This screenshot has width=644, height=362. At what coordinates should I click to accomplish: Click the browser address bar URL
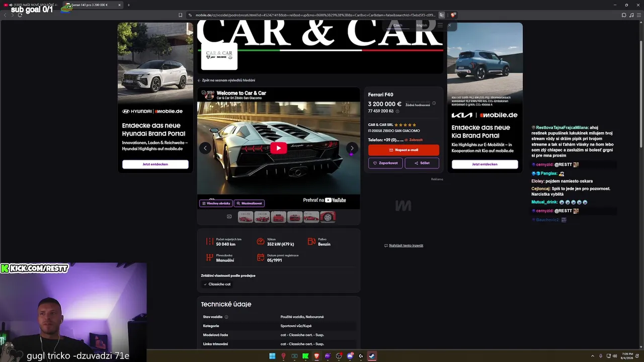tap(314, 15)
